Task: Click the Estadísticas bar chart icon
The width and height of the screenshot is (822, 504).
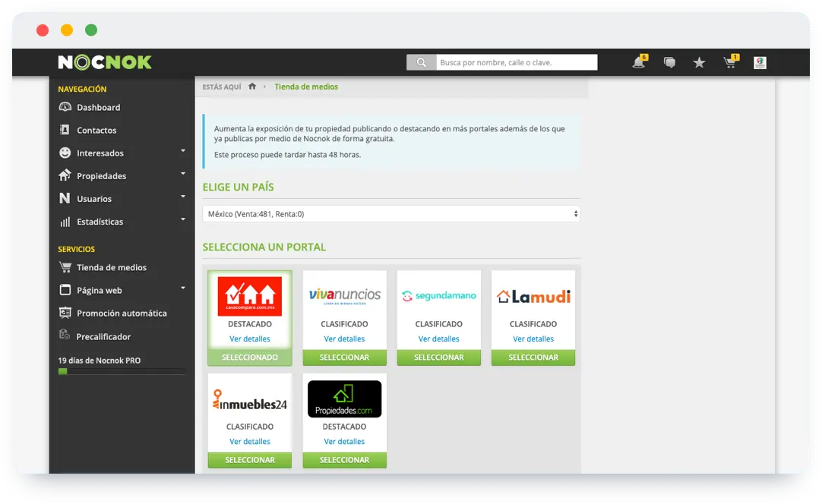Action: [x=65, y=222]
